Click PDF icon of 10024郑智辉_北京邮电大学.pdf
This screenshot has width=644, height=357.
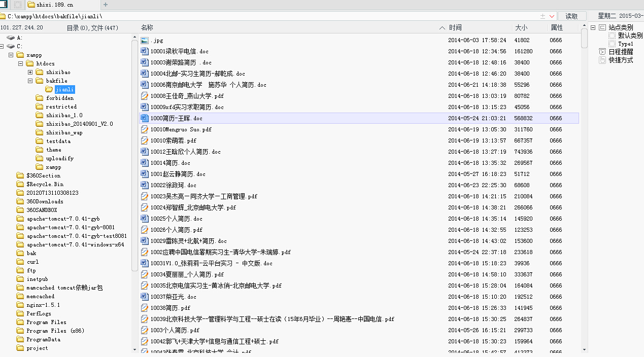[x=145, y=207]
